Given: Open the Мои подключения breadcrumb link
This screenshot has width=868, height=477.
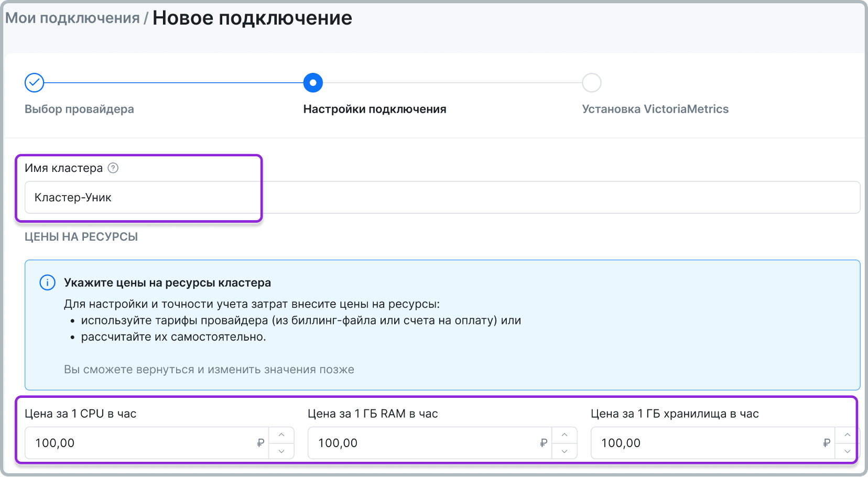Looking at the screenshot, I should pyautogui.click(x=72, y=18).
